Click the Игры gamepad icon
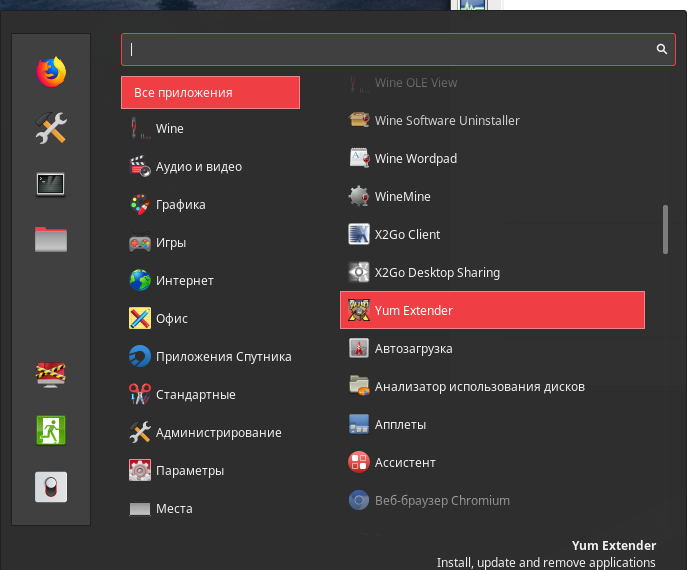The image size is (687, 570). tap(140, 242)
